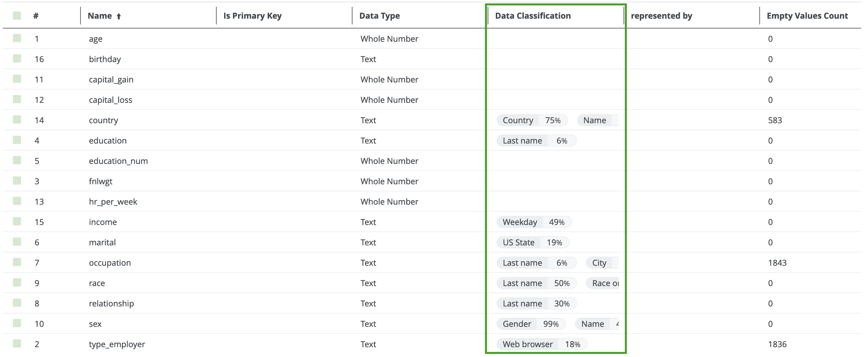
Task: Click the Gender 99% tag on sex
Action: [x=531, y=324]
